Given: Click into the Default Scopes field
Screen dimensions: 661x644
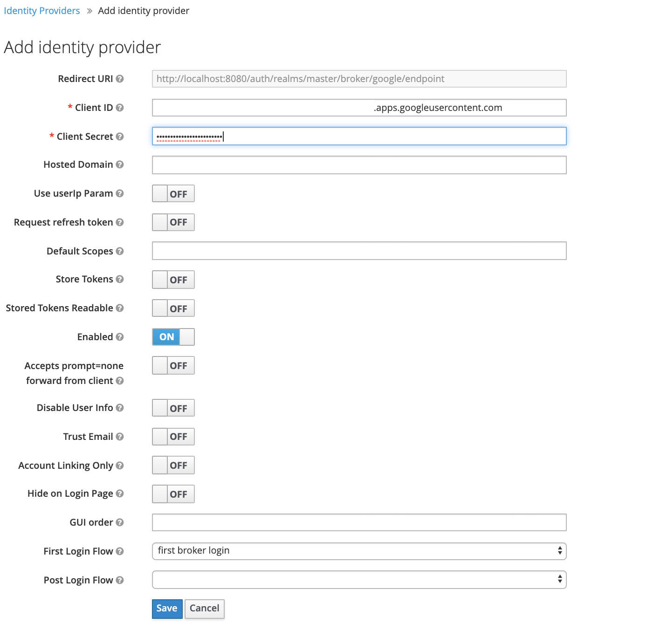Looking at the screenshot, I should coord(359,251).
